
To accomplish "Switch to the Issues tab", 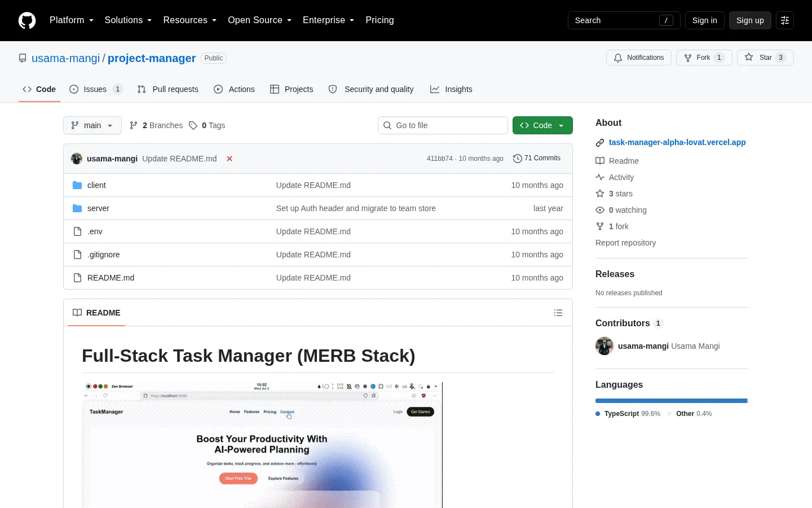I will (x=95, y=89).
